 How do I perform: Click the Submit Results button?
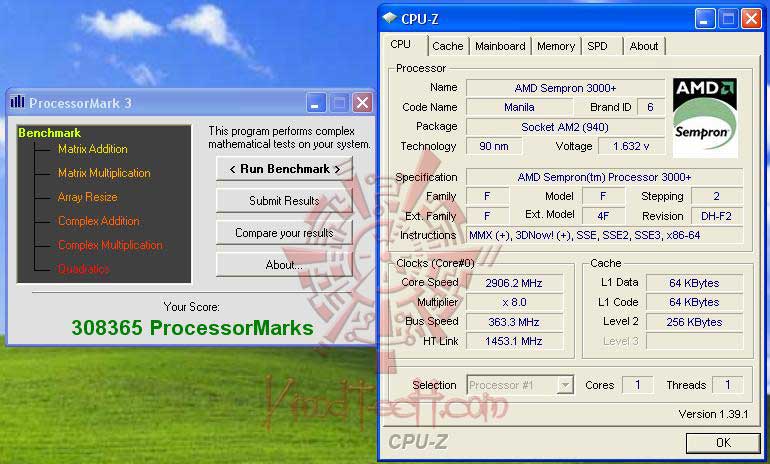pyautogui.click(x=284, y=201)
